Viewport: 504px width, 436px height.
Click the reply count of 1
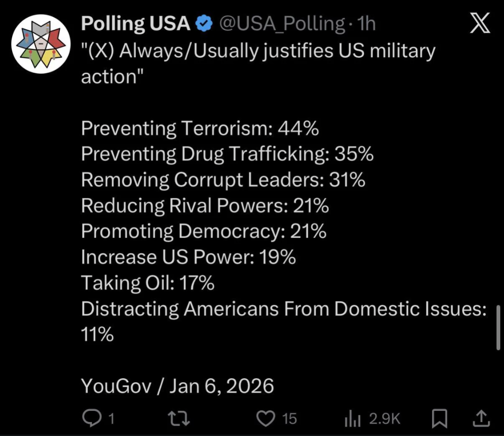coord(111,418)
